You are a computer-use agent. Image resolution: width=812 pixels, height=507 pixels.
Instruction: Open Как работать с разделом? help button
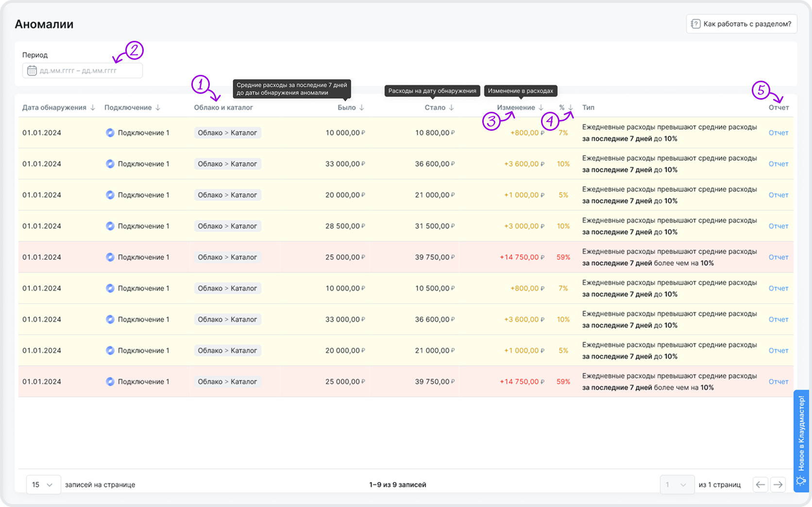pyautogui.click(x=742, y=24)
